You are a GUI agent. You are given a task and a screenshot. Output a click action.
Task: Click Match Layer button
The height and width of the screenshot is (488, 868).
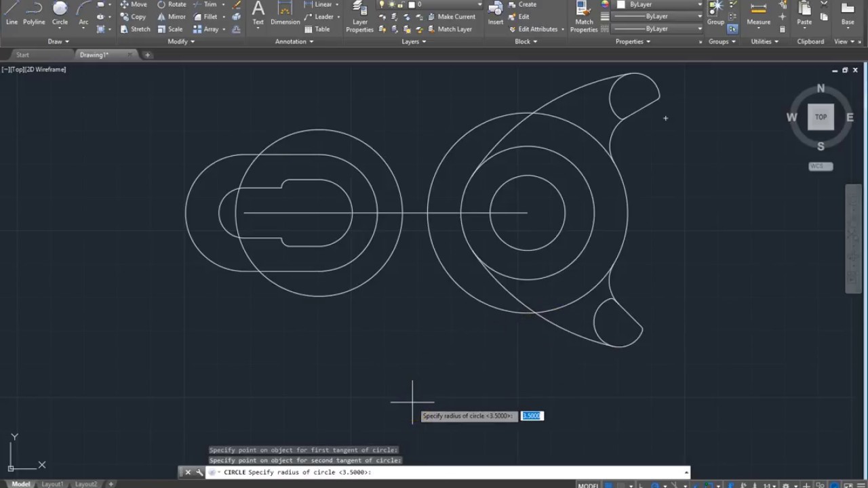(x=450, y=29)
